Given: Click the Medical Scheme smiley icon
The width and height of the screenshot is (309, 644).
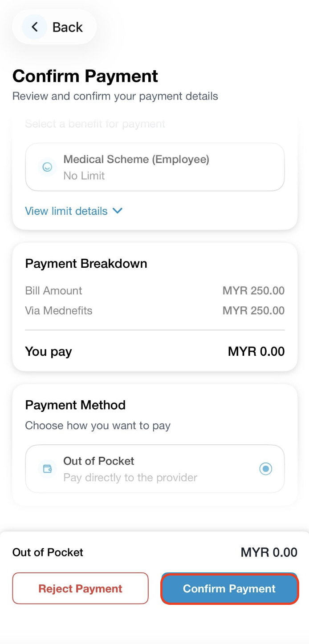Looking at the screenshot, I should [x=47, y=167].
